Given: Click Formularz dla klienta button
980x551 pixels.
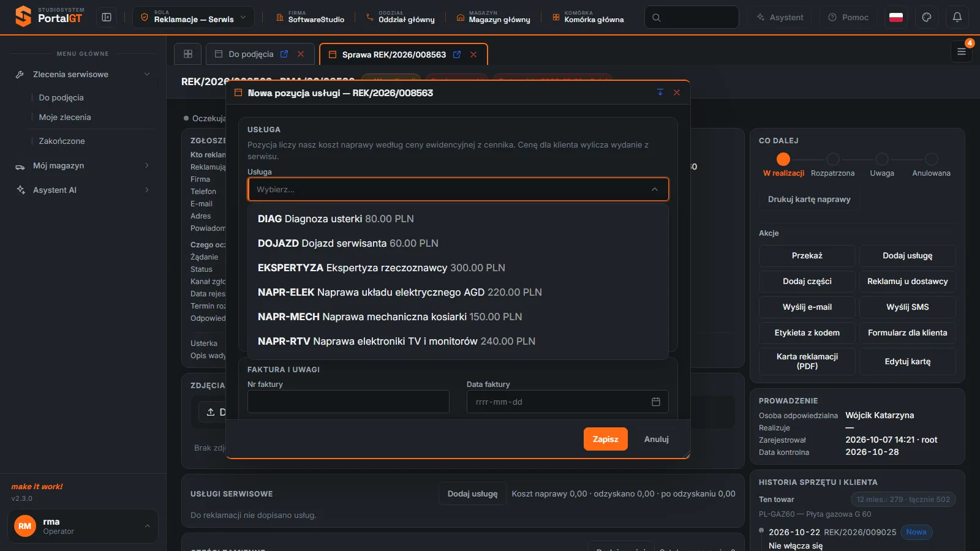Looking at the screenshot, I should coord(908,332).
